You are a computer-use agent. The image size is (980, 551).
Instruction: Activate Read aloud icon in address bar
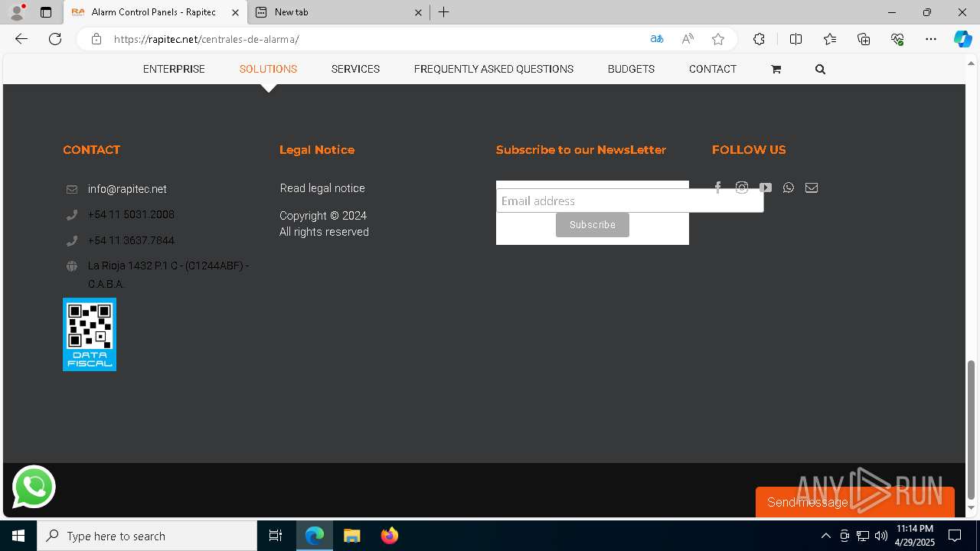pyautogui.click(x=688, y=39)
